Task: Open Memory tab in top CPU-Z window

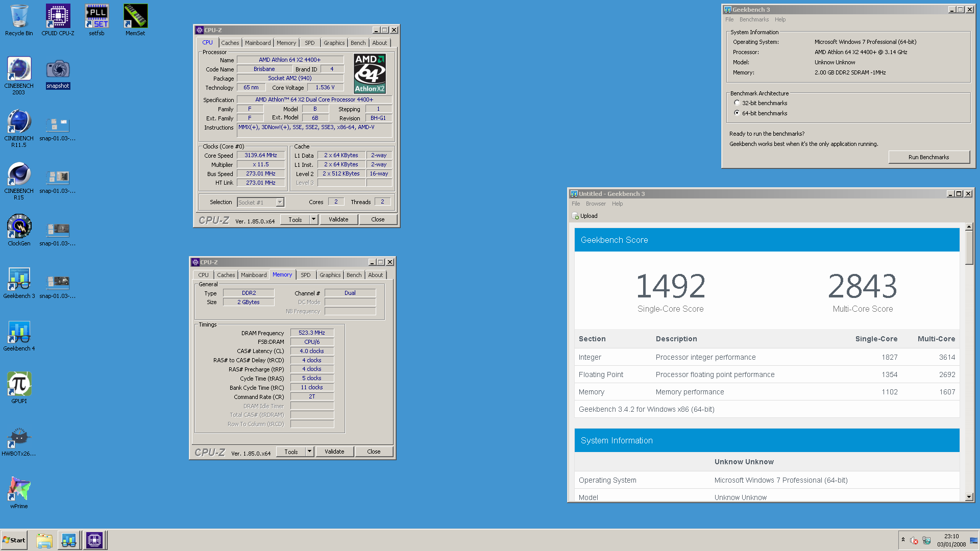Action: point(286,43)
